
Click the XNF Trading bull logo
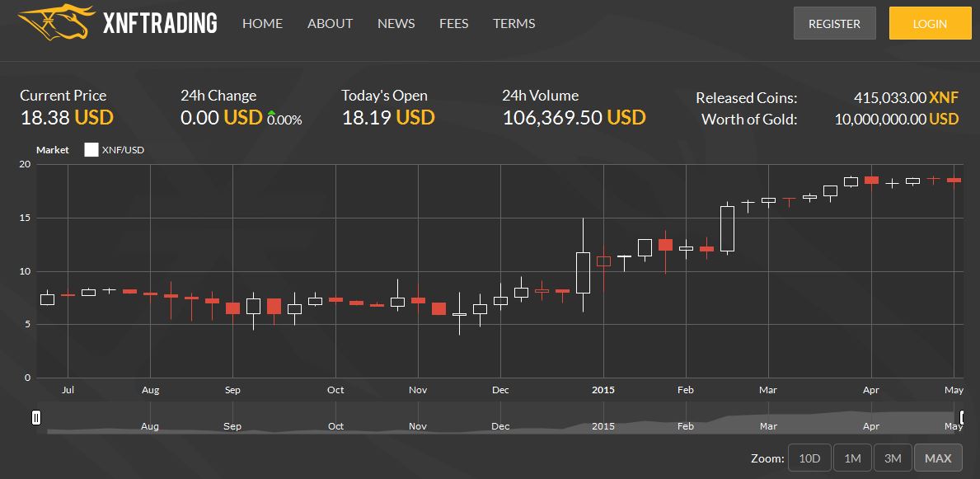pyautogui.click(x=52, y=21)
